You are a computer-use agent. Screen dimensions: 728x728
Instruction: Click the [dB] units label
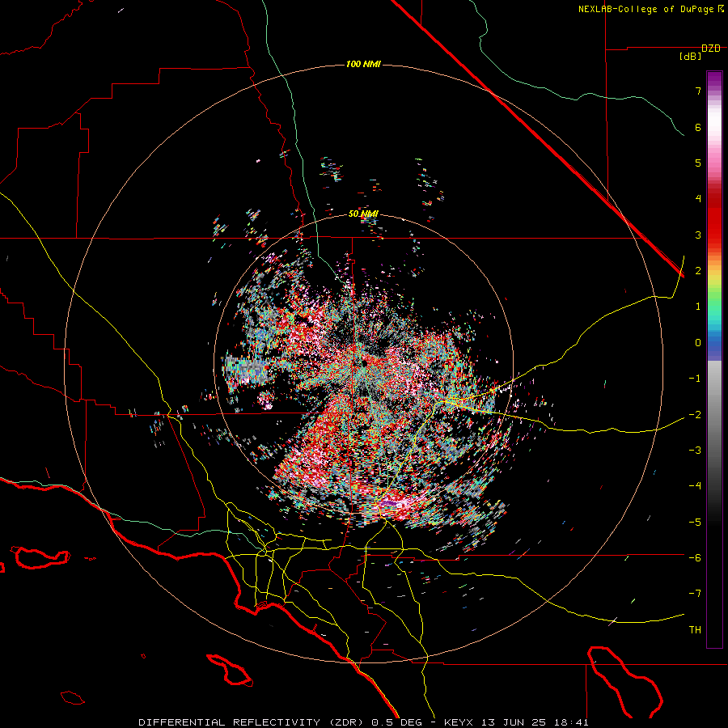pos(691,57)
